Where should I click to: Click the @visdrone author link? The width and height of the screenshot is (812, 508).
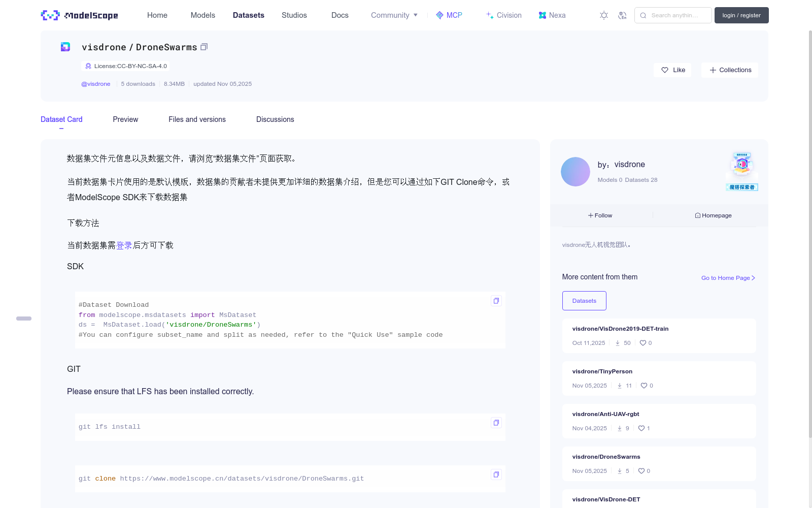tap(96, 84)
